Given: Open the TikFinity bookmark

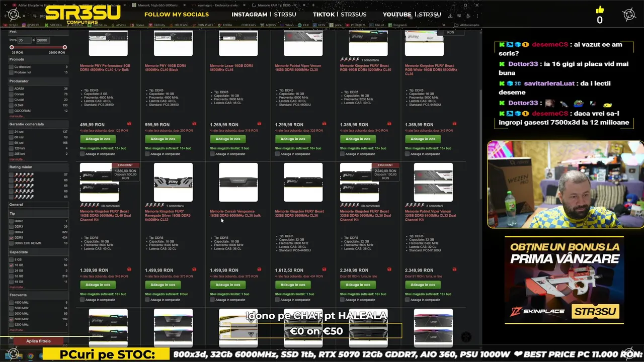Looking at the screenshot, I should click(x=157, y=25).
